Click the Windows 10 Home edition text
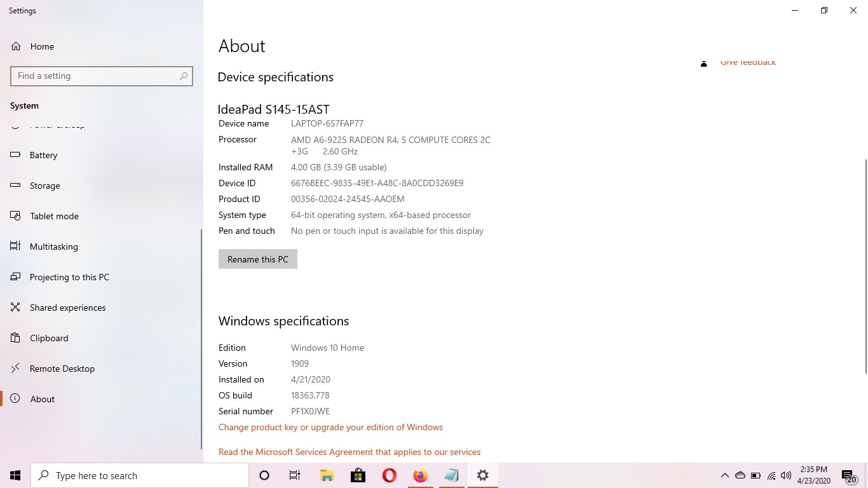Image resolution: width=868 pixels, height=488 pixels. [x=327, y=348]
